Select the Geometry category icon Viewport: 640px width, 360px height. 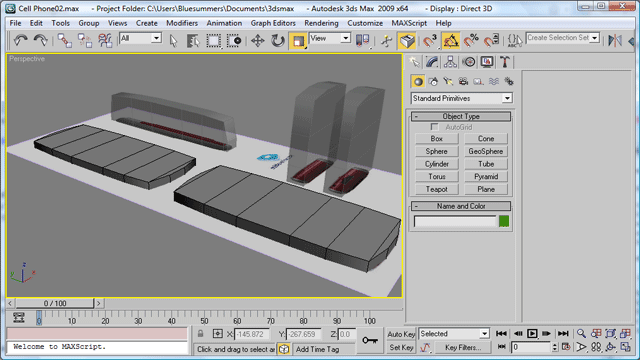tap(418, 82)
